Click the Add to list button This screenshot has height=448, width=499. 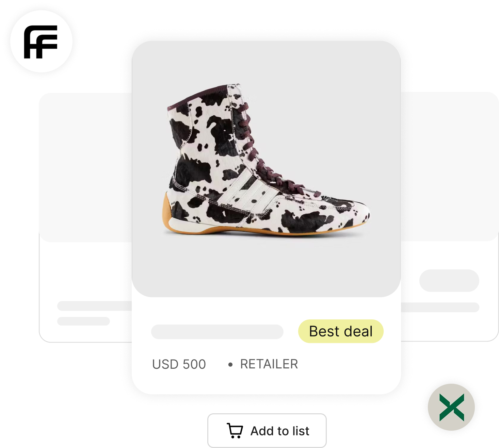point(267,431)
